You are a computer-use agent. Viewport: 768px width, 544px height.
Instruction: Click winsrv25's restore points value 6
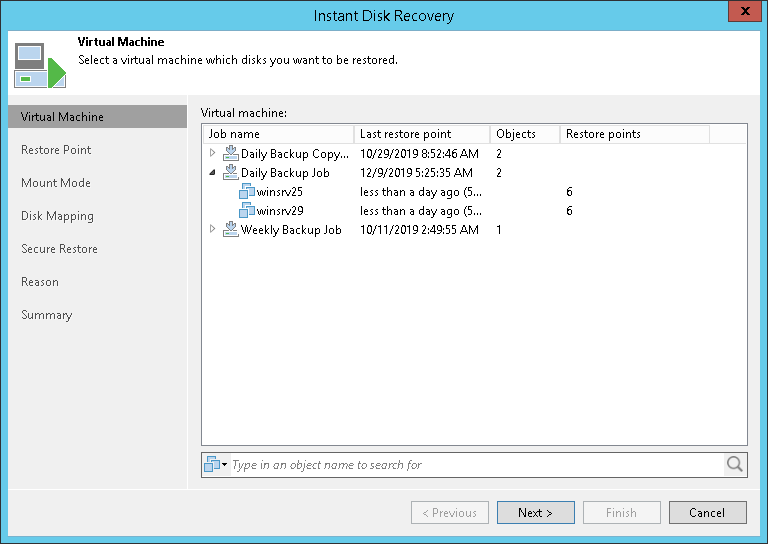point(569,192)
